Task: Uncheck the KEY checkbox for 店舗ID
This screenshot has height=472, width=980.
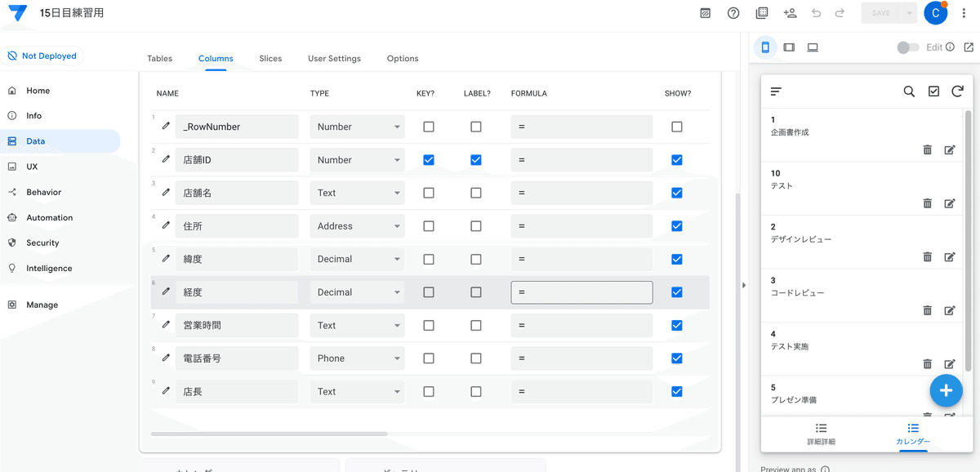Action: pyautogui.click(x=429, y=160)
